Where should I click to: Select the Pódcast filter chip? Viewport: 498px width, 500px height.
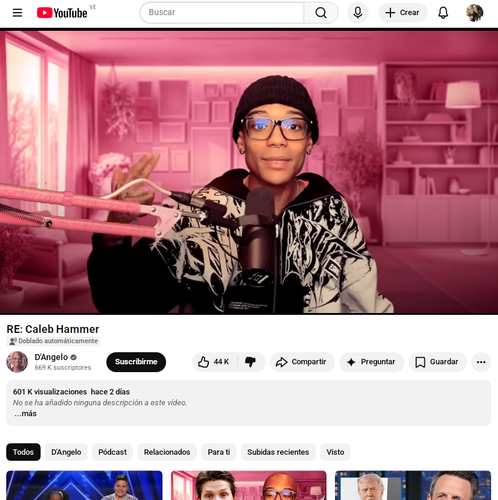112,452
